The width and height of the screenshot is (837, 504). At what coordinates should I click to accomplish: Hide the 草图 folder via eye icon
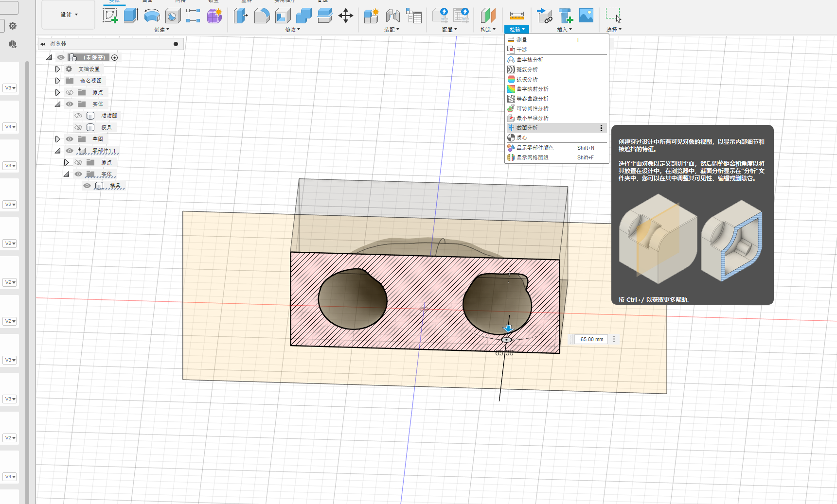coord(70,139)
